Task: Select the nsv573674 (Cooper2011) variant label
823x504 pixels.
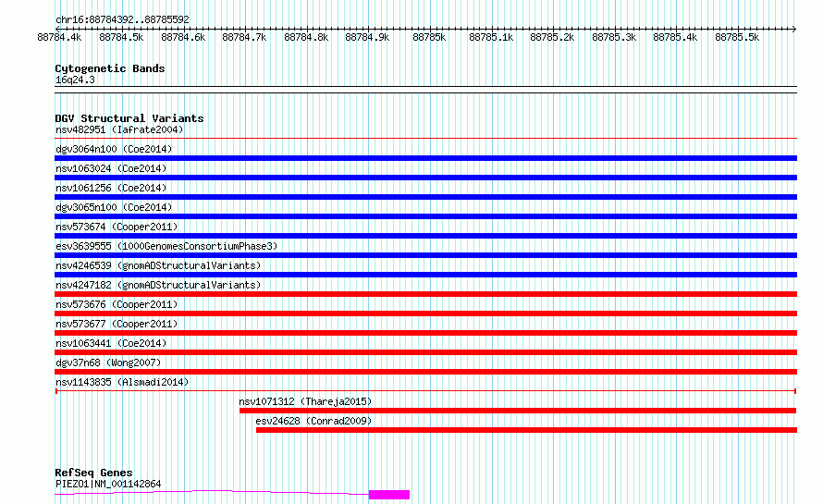Action: [x=117, y=227]
